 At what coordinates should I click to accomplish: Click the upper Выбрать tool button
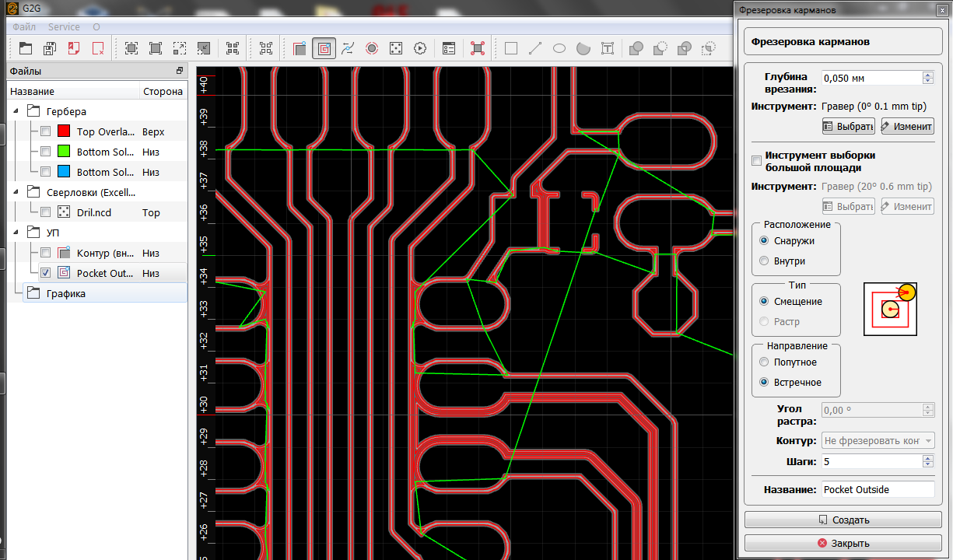[848, 126]
